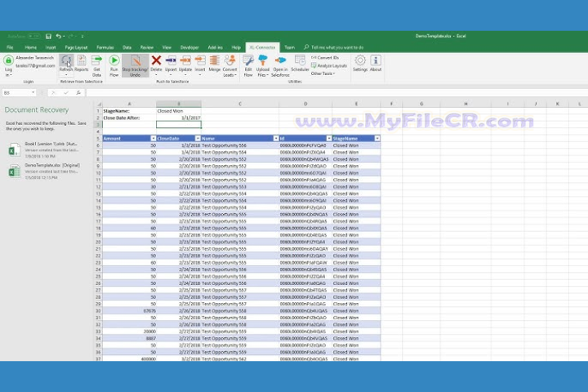Screen dimensions: 588x392
Task: Click the Name Box cell reference field
Action: click(16, 92)
